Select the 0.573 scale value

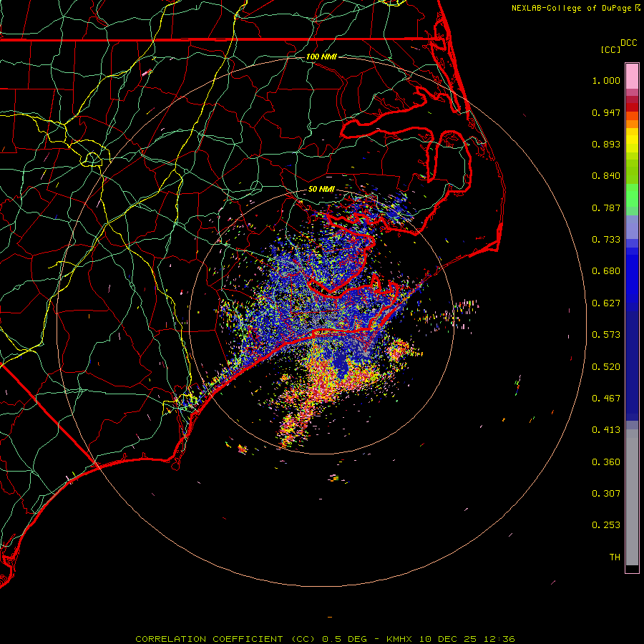606,335
